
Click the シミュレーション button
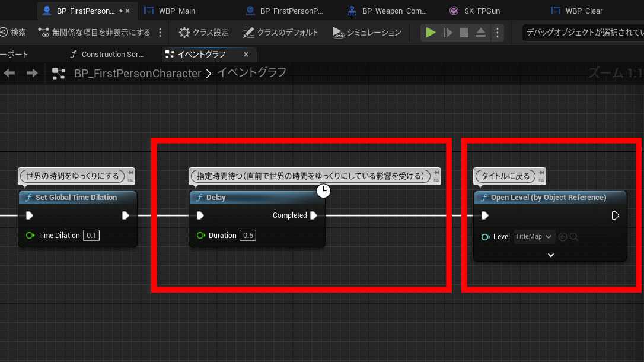coord(367,33)
